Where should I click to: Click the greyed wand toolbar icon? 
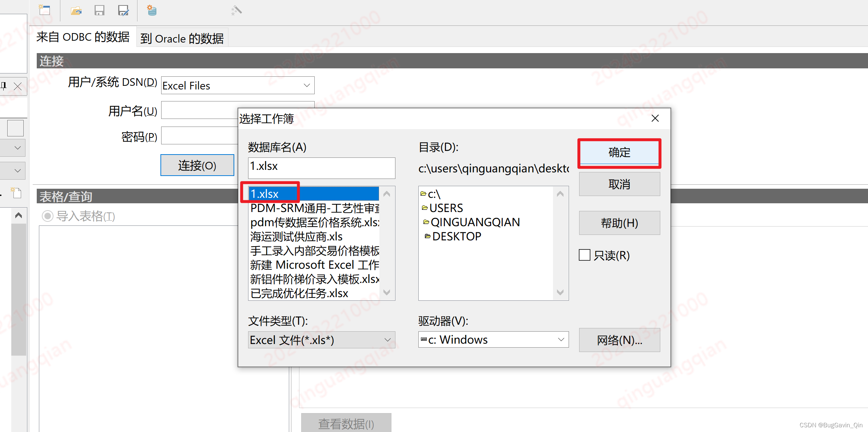(236, 10)
